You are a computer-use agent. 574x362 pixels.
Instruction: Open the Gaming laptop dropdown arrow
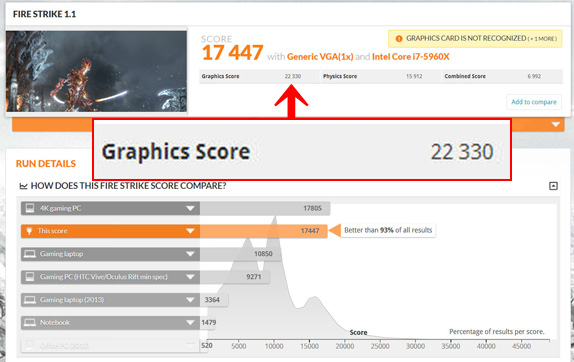190,254
